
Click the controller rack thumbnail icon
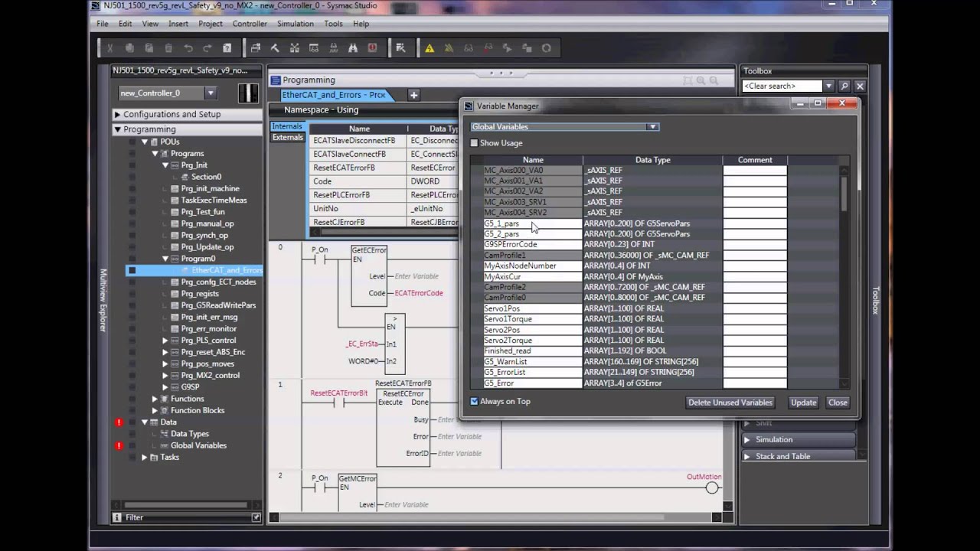tap(248, 93)
